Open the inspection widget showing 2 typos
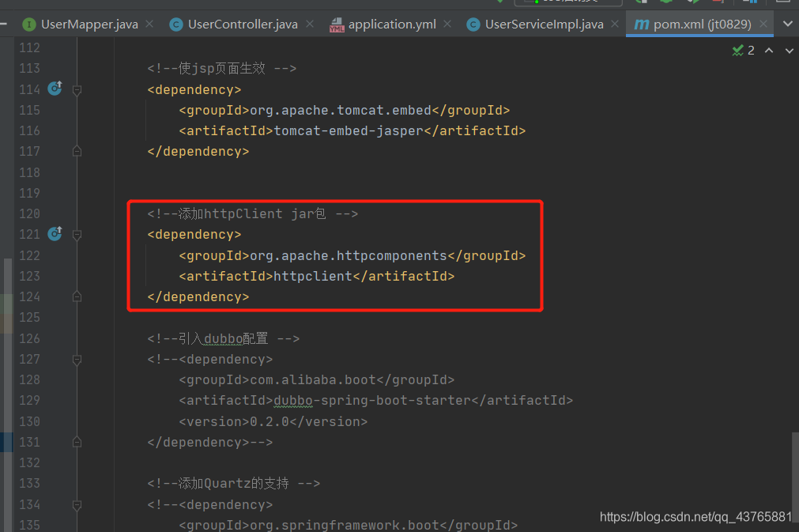 point(744,51)
